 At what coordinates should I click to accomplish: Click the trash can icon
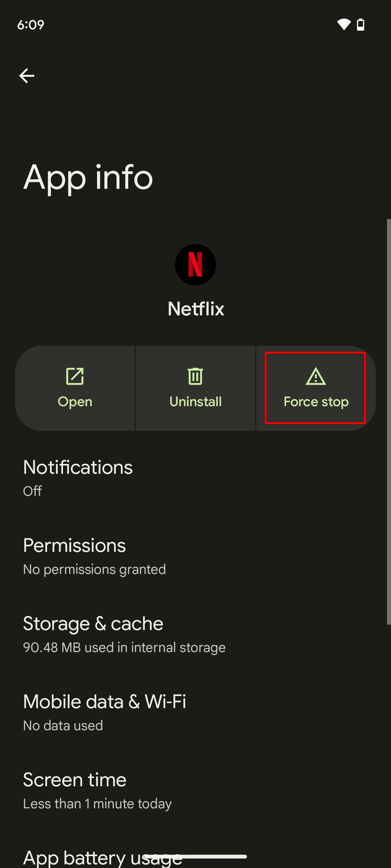click(x=195, y=376)
